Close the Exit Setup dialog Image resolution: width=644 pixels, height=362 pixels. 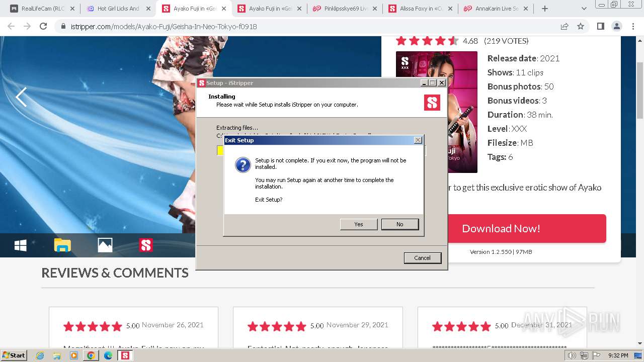tap(418, 140)
